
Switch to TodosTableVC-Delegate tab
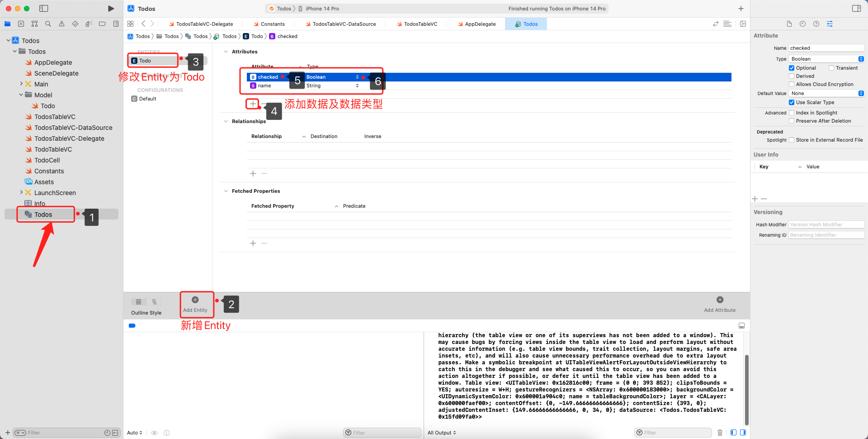(200, 24)
